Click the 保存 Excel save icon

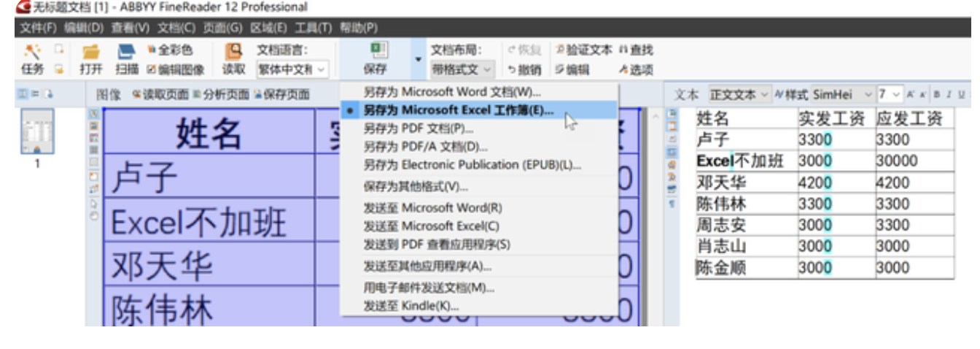[379, 50]
